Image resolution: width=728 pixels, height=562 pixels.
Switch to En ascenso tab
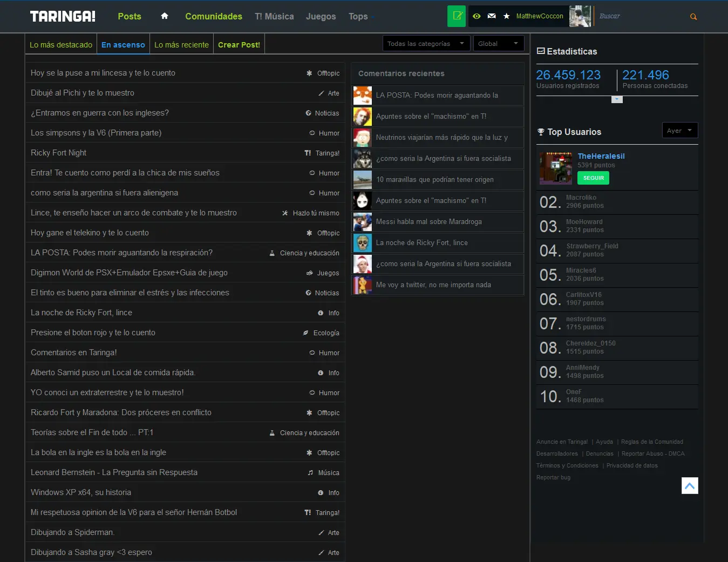coord(123,45)
